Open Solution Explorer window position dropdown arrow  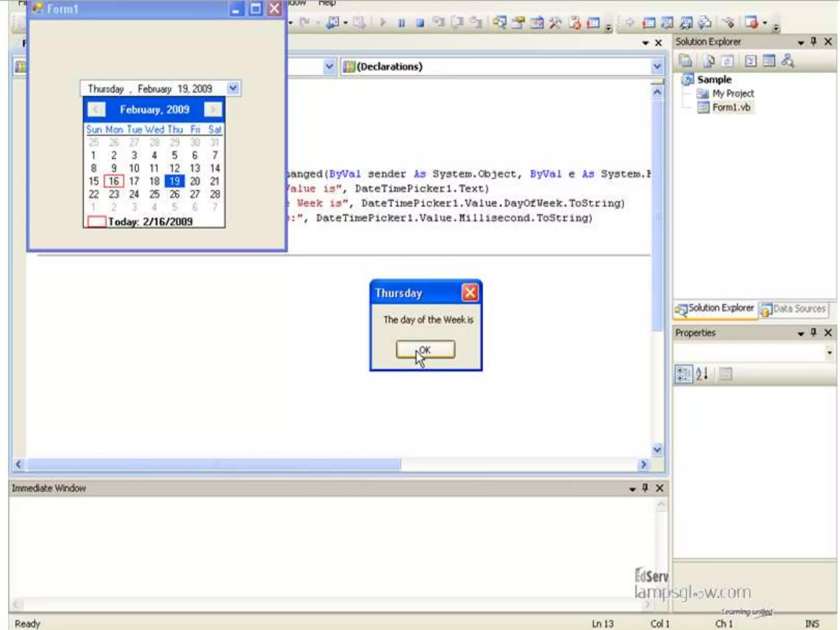point(801,43)
